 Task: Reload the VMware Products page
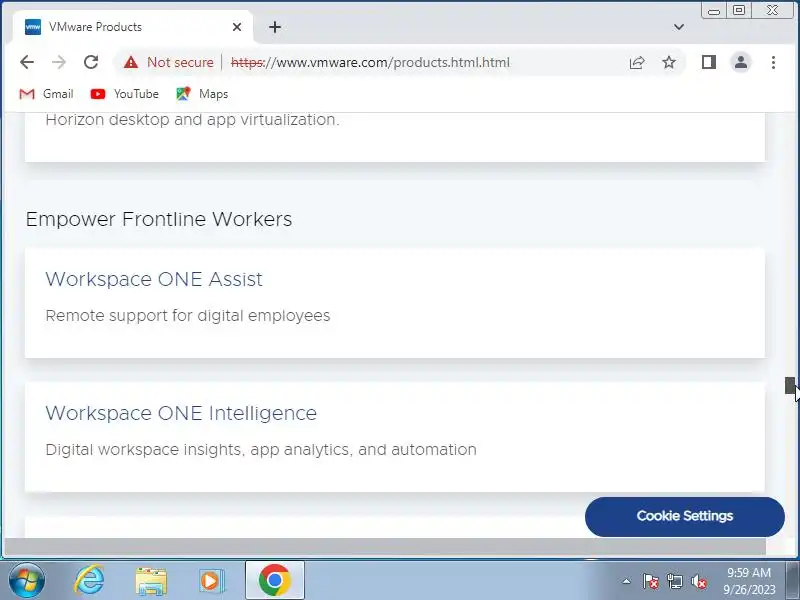pyautogui.click(x=91, y=62)
